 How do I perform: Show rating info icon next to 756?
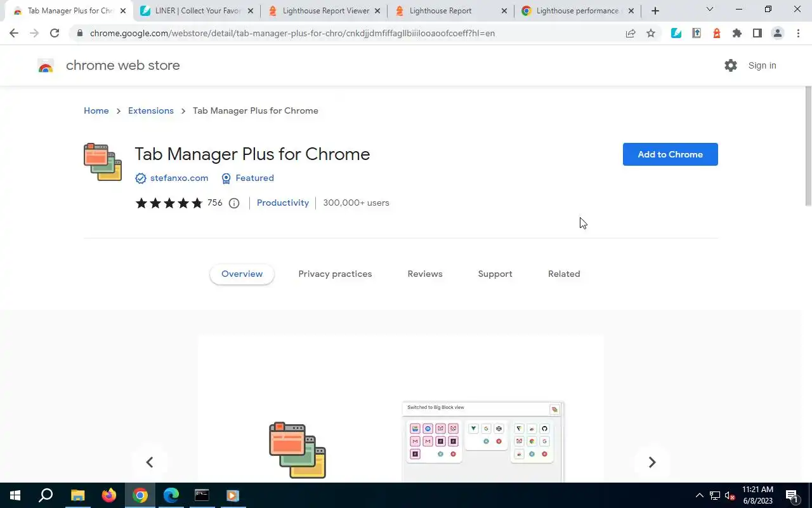pyautogui.click(x=234, y=203)
